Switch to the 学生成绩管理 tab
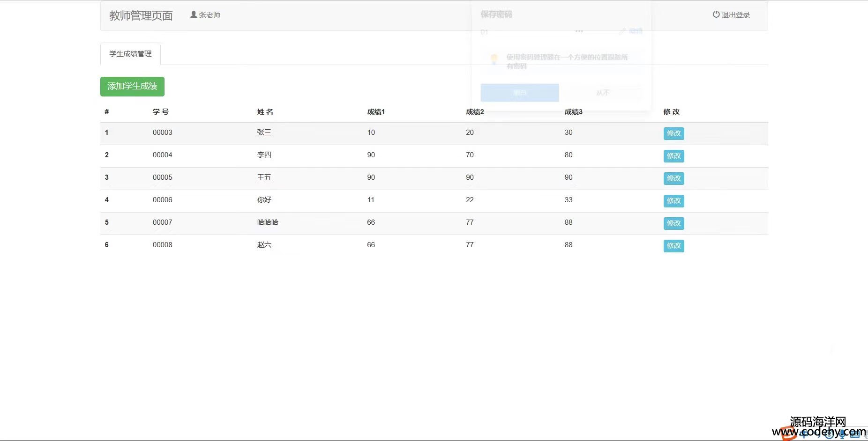 130,54
